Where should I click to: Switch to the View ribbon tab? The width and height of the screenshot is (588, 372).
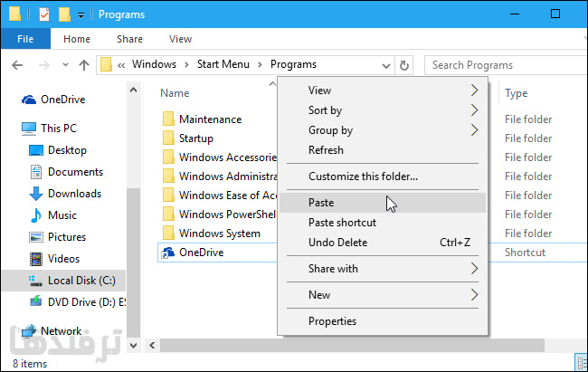click(x=180, y=39)
